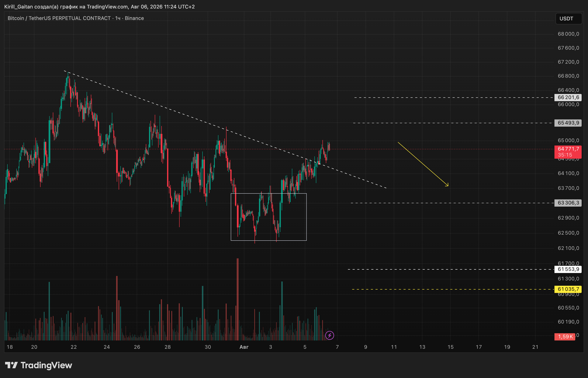The image size is (588, 378).
Task: Click the 62 900,0 price axis value
Action: (x=568, y=218)
